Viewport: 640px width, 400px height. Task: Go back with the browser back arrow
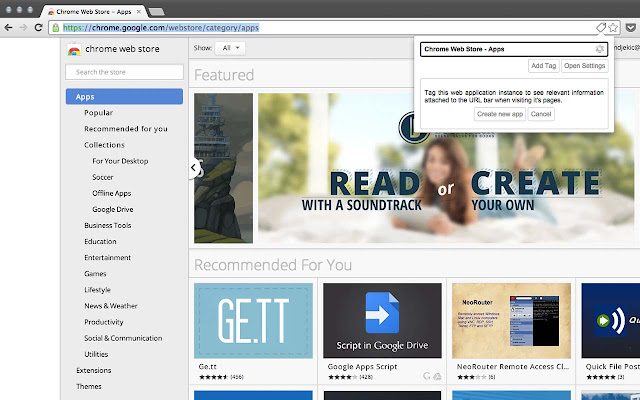click(8, 28)
